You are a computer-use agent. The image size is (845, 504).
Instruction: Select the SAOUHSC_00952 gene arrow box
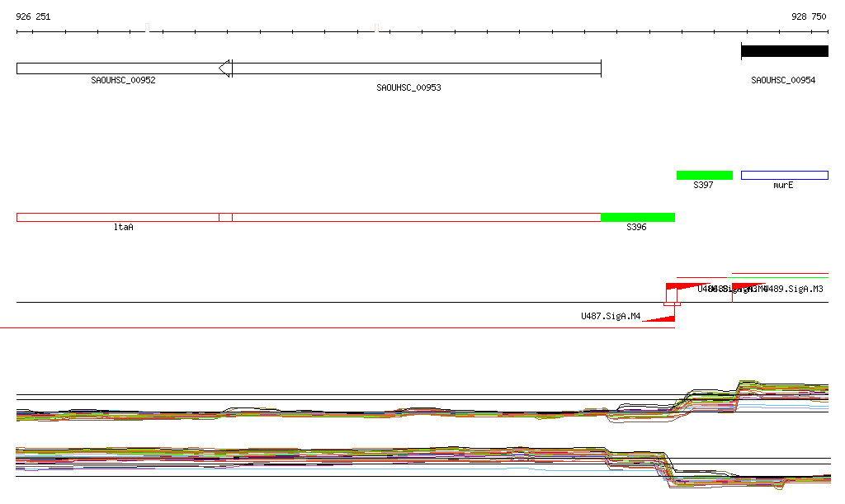[125, 68]
